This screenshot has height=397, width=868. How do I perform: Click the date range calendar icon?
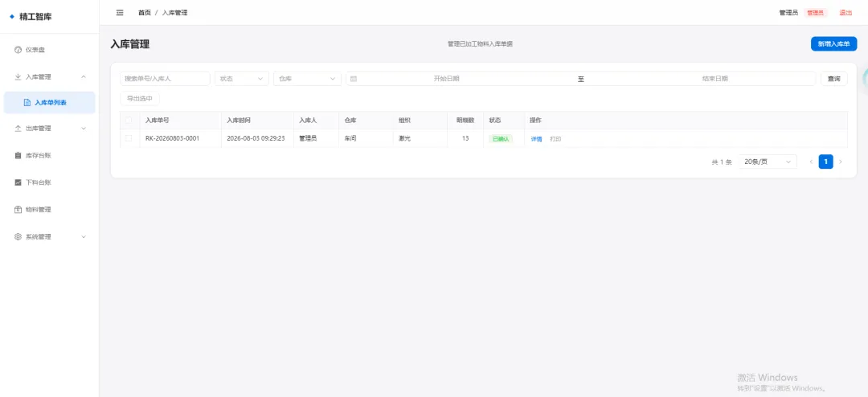point(354,79)
